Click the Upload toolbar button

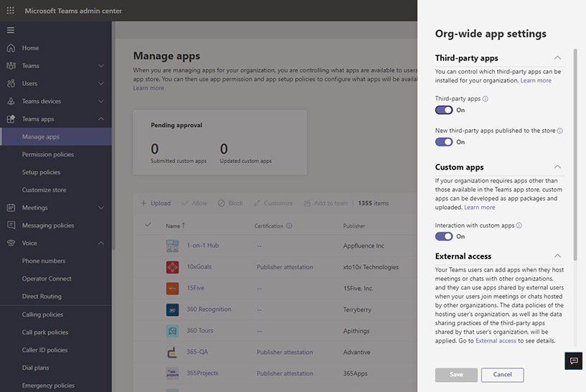point(155,203)
